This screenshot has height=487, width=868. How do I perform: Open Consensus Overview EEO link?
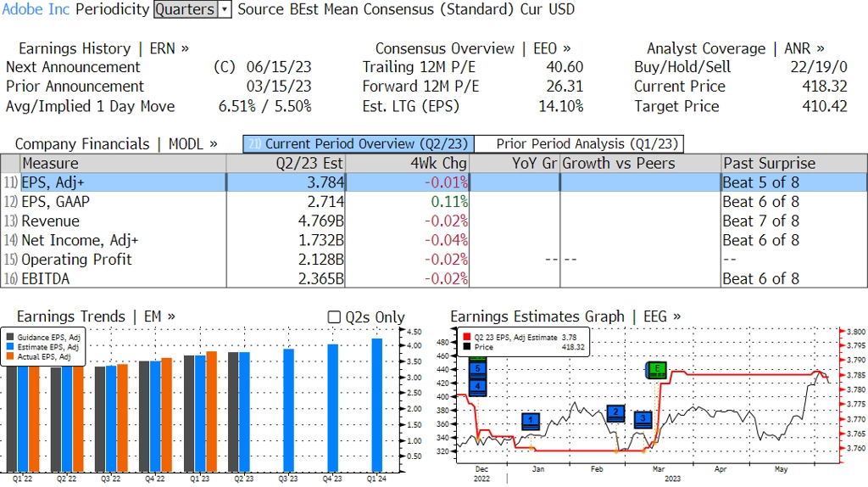[473, 48]
